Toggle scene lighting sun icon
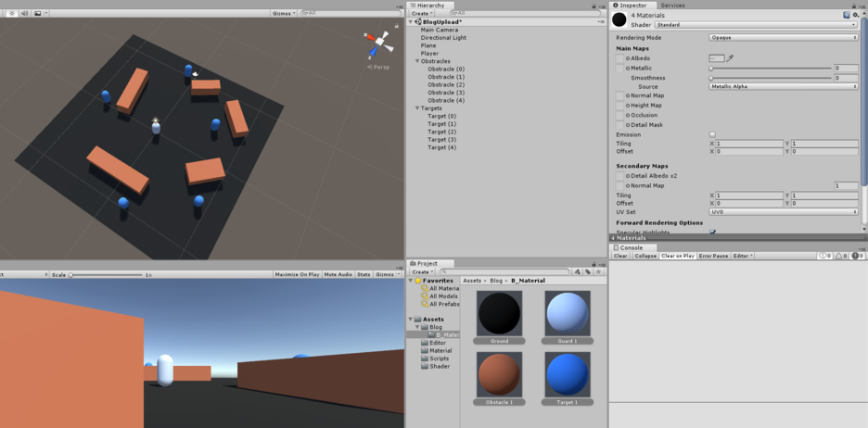 tap(12, 13)
